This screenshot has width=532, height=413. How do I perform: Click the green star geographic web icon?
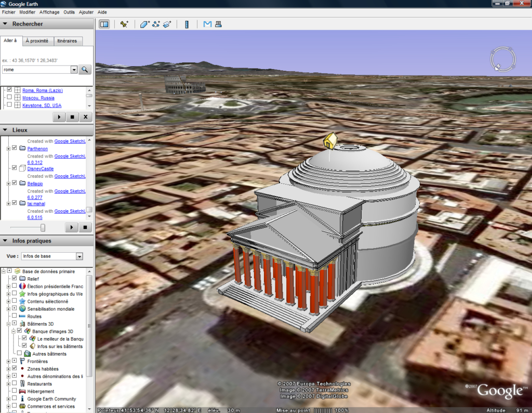[22, 294]
